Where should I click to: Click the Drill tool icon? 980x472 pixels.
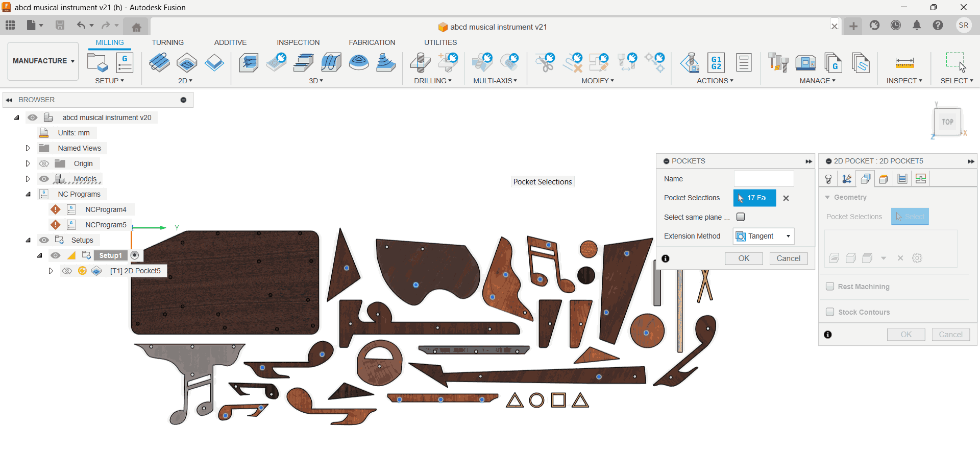point(420,63)
